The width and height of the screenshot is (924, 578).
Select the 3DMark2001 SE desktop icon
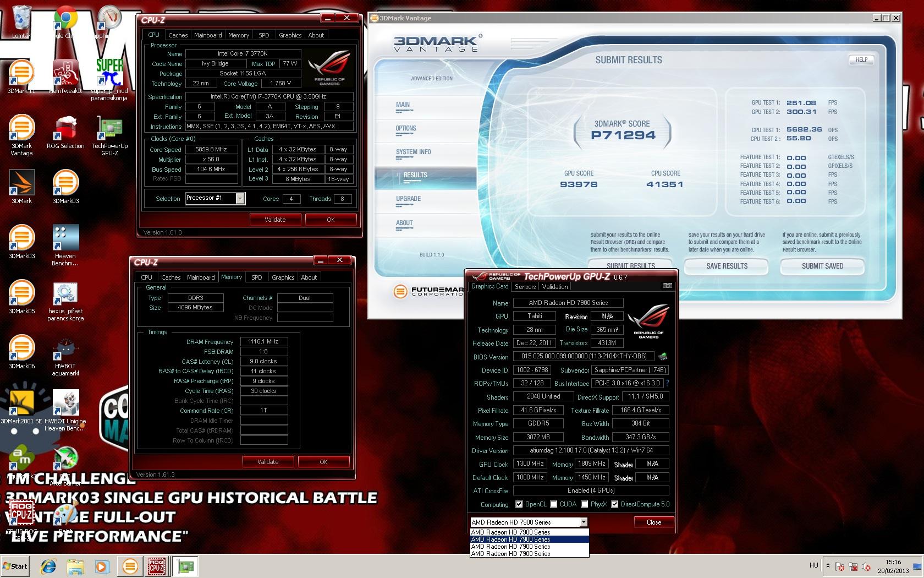click(21, 406)
